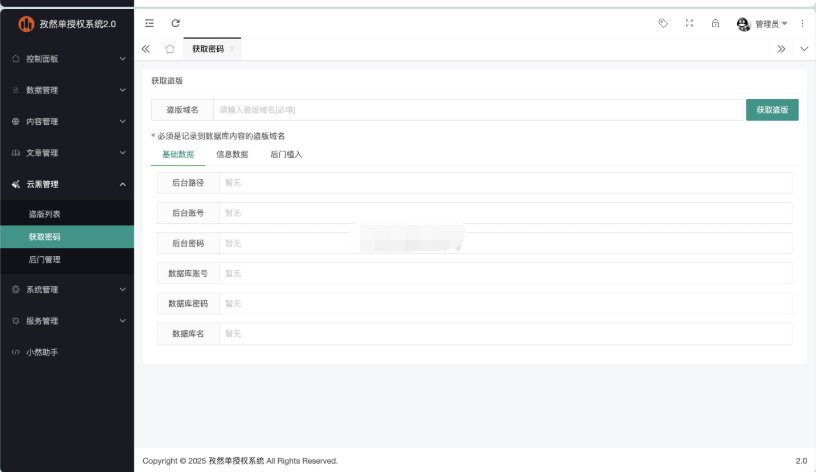Click the 系统管理 gear icon
This screenshot has height=472, width=816.
[16, 289]
